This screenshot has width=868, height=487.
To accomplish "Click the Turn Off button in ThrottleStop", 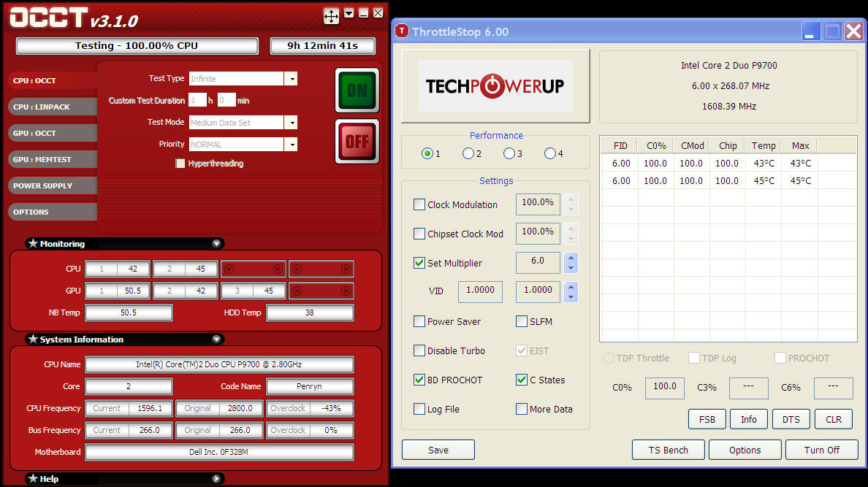I will tap(821, 450).
